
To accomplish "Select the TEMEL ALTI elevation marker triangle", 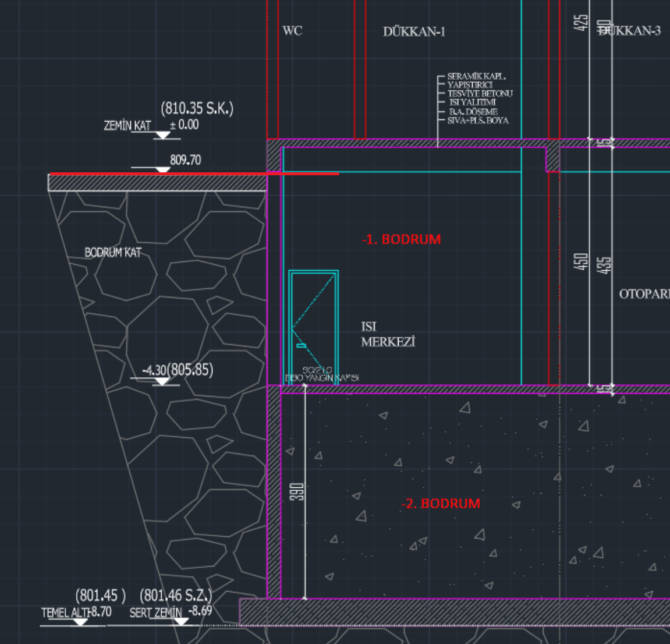I will tap(80, 622).
